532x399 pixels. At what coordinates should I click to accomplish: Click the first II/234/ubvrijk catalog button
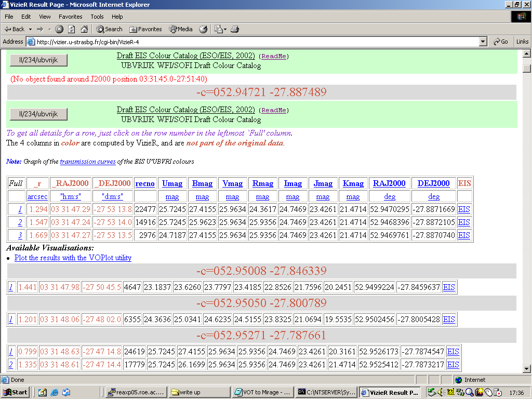[x=38, y=60]
